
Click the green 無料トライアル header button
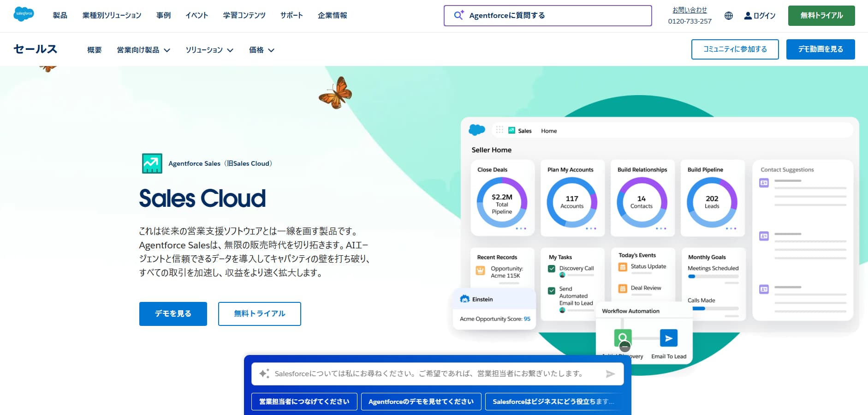pos(821,16)
